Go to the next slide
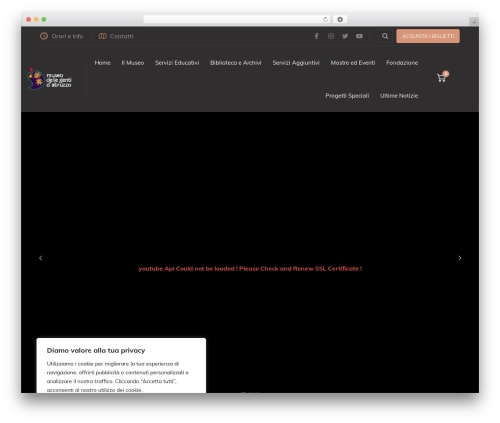Screen dimensions: 500x423 (x=460, y=258)
